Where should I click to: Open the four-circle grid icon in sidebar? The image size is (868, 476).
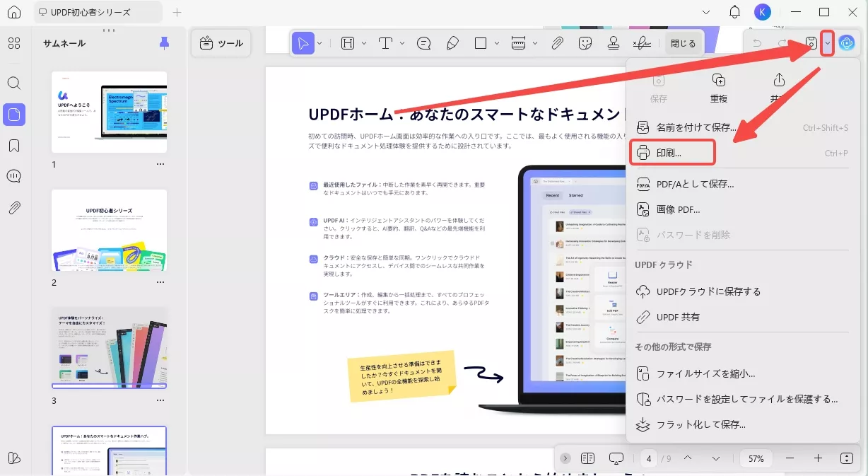point(14,43)
